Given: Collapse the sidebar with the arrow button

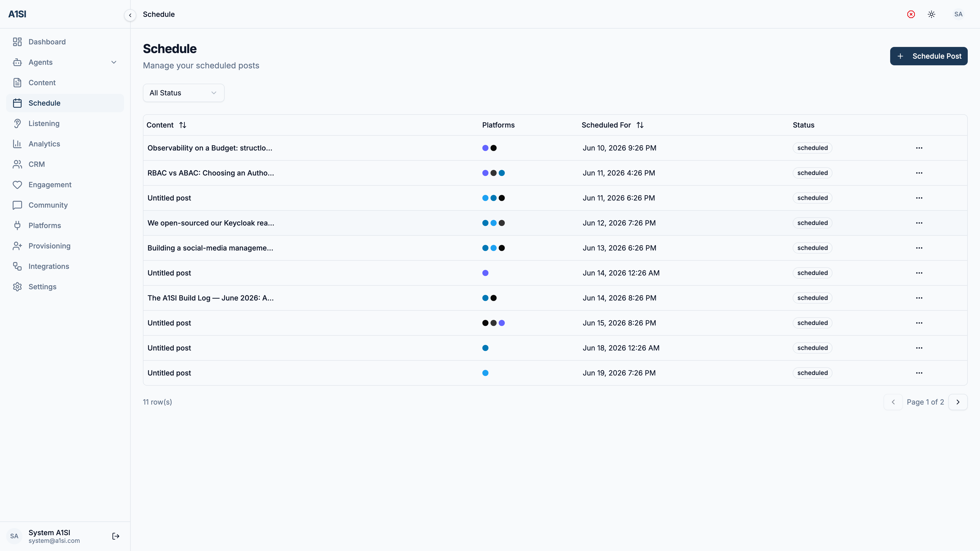Looking at the screenshot, I should tap(130, 15).
